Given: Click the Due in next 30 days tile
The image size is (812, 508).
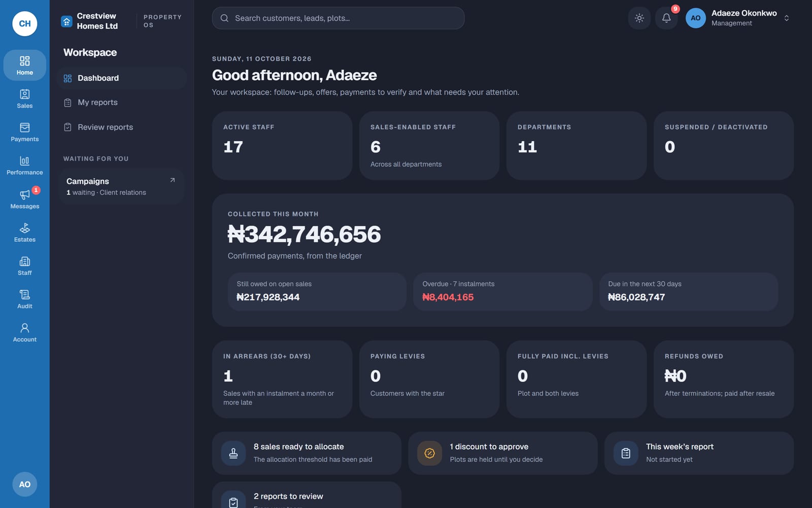Looking at the screenshot, I should click(689, 292).
